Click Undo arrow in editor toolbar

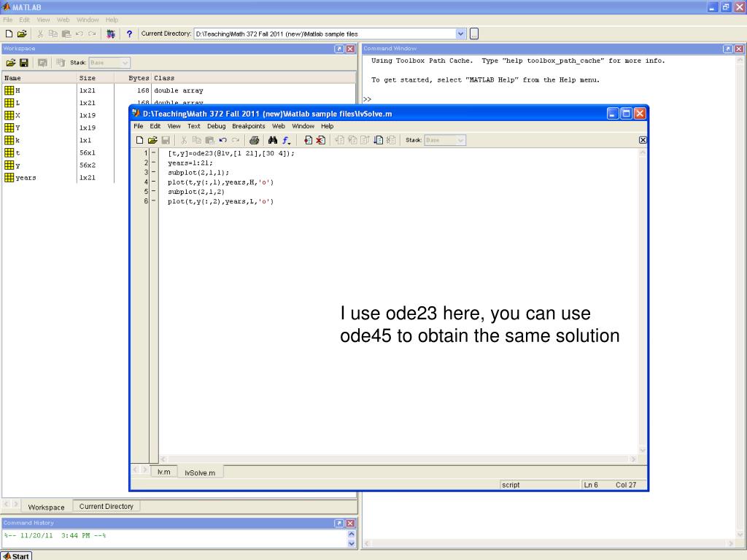222,140
